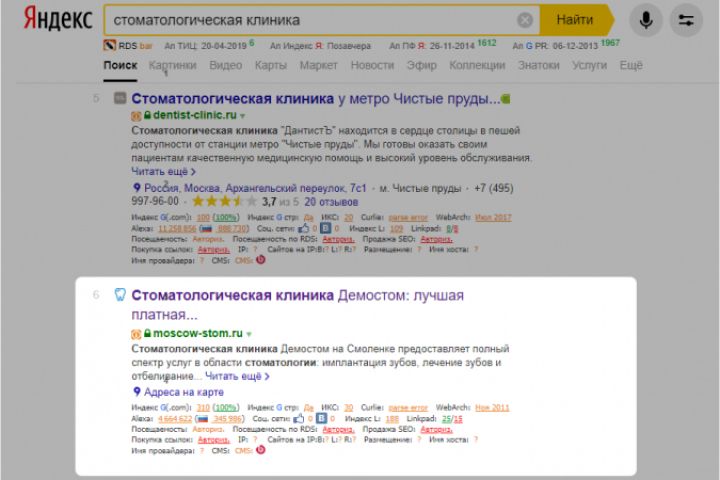
Task: Click the Найти search button
Action: point(576,20)
